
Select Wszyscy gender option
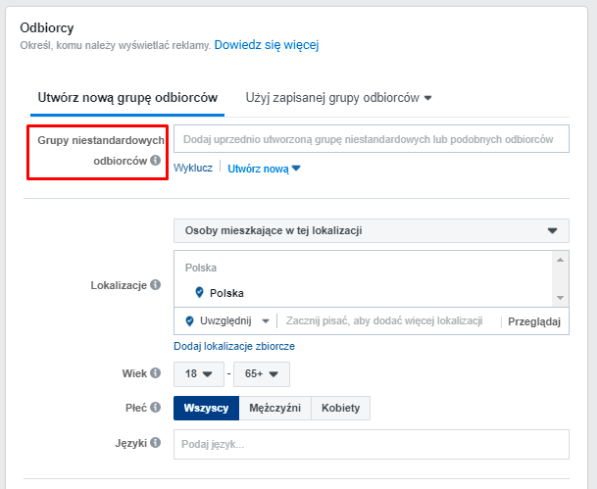[206, 408]
